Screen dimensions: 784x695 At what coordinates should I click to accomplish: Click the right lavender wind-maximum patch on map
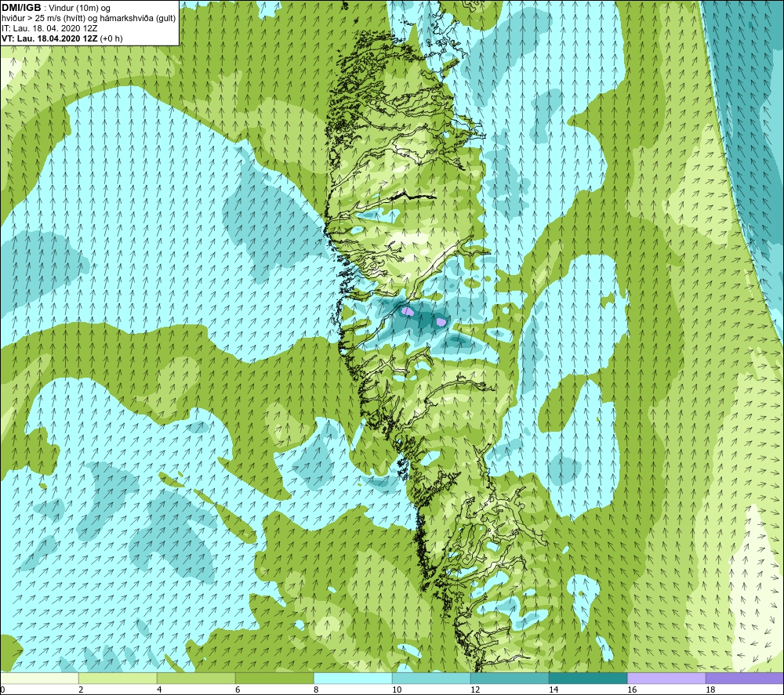(441, 321)
